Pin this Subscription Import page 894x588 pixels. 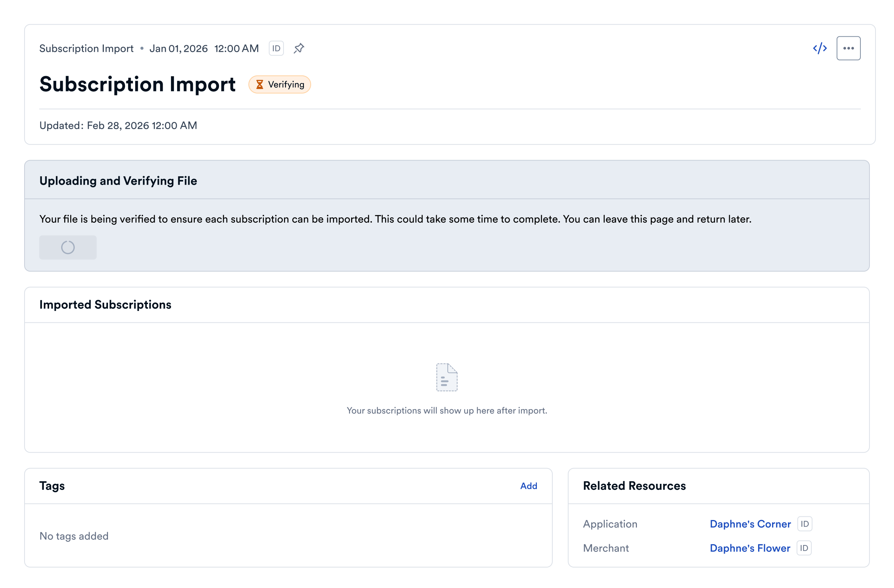(x=299, y=48)
